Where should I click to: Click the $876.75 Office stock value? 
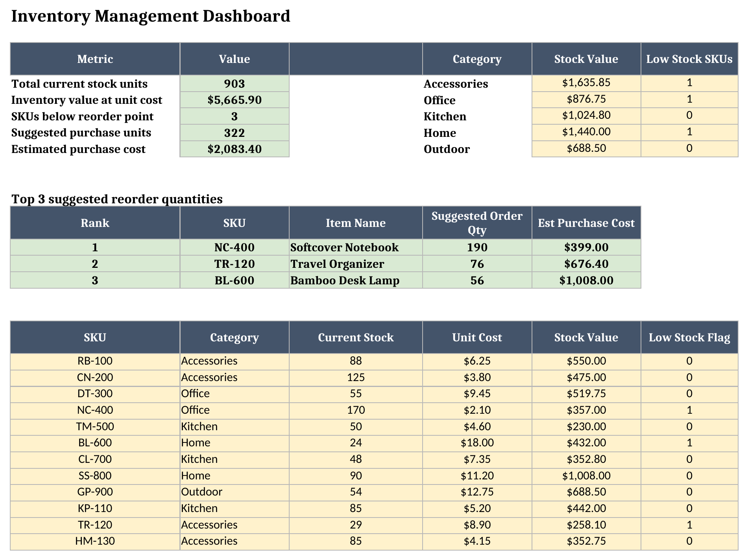pyautogui.click(x=586, y=99)
